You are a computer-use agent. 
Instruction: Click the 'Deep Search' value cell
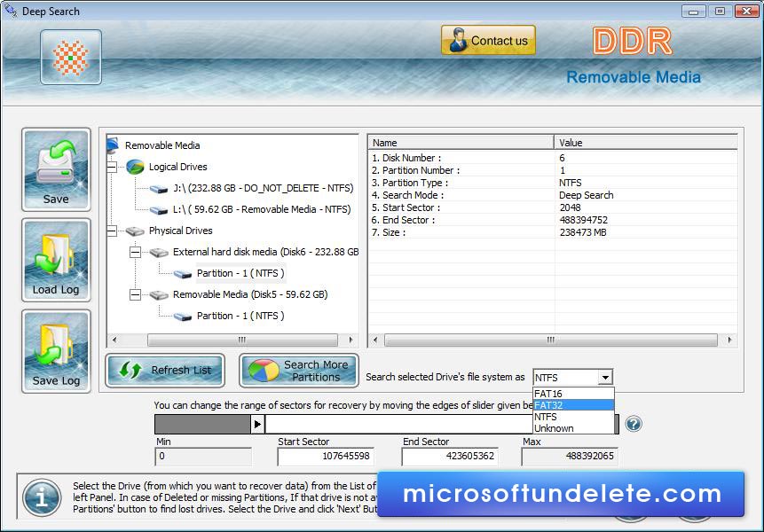[x=587, y=195]
